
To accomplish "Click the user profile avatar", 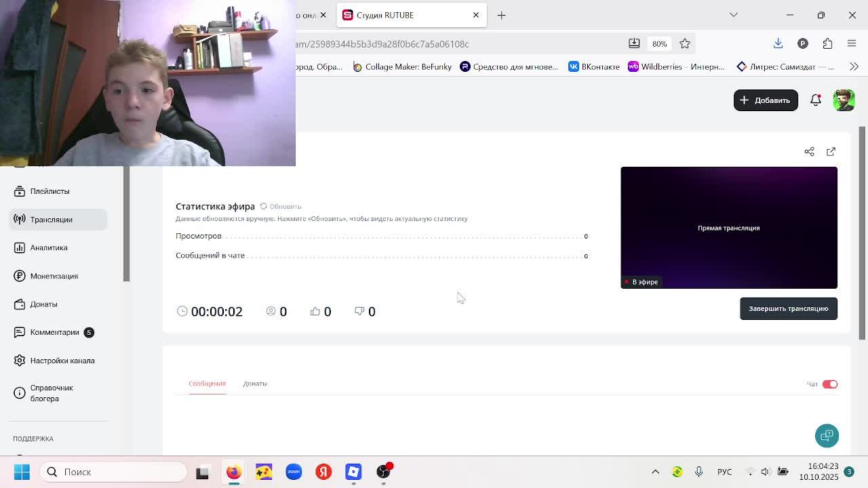I will pyautogui.click(x=844, y=100).
